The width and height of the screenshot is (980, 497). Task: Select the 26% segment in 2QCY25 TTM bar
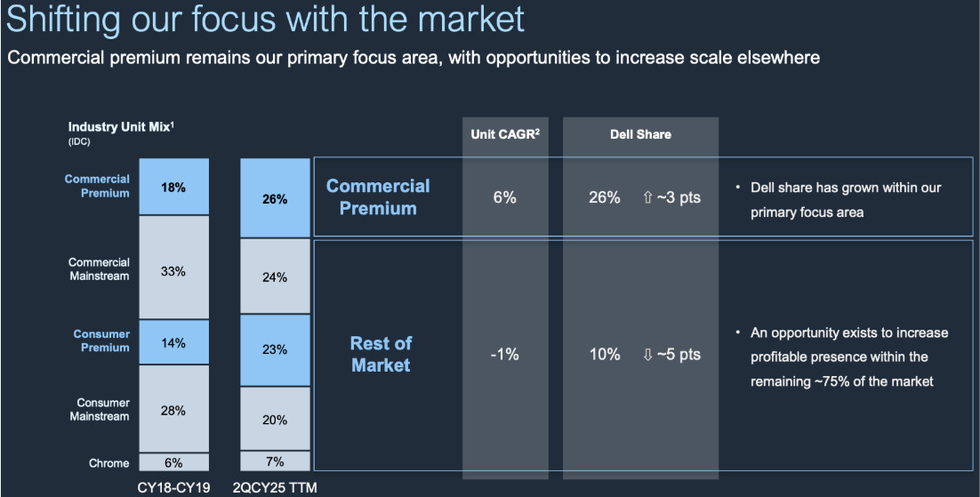click(x=275, y=199)
